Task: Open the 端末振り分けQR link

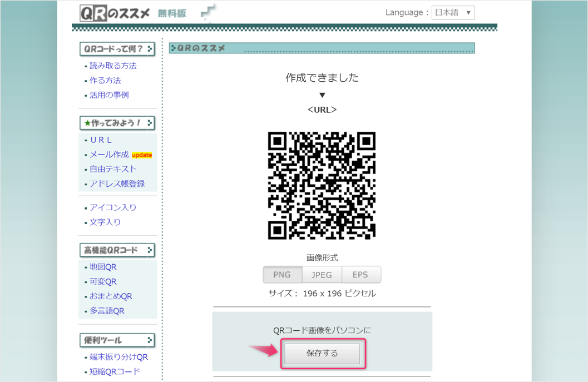Action: pyautogui.click(x=118, y=357)
